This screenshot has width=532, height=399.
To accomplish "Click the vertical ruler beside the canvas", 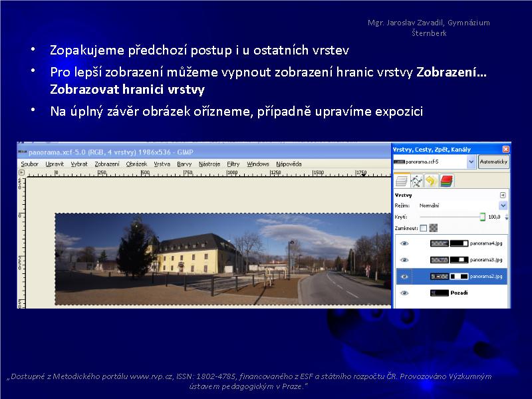I will pyautogui.click(x=22, y=242).
